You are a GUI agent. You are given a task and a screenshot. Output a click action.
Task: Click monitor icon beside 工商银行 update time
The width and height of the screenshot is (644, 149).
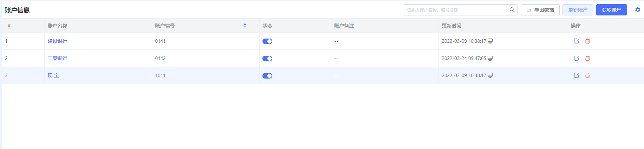[490, 58]
